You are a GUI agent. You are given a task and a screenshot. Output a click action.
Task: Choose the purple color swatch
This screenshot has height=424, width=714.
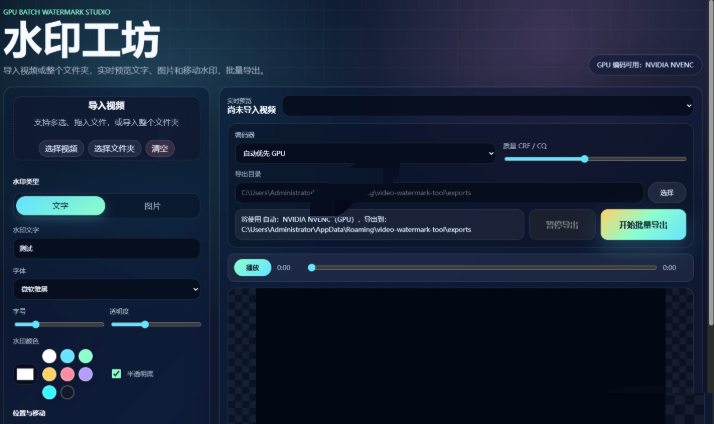[x=86, y=374]
